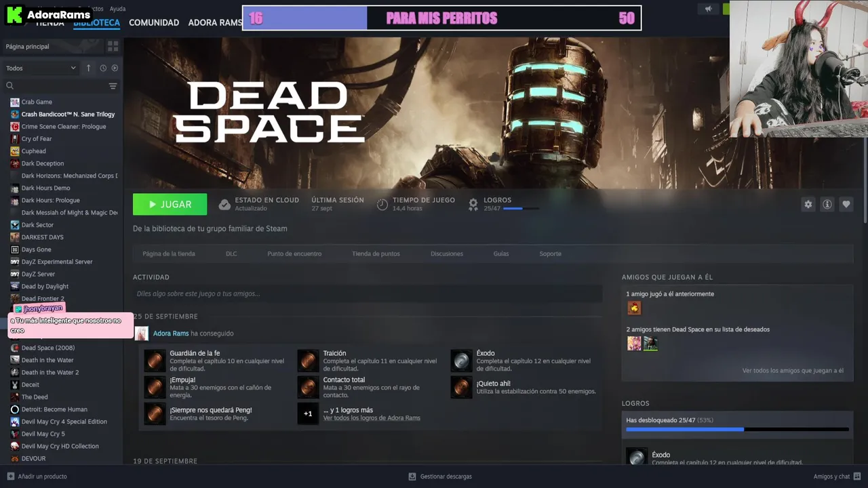This screenshot has height=488, width=868.
Task: Click the Contacto total achievement icon
Action: click(308, 387)
